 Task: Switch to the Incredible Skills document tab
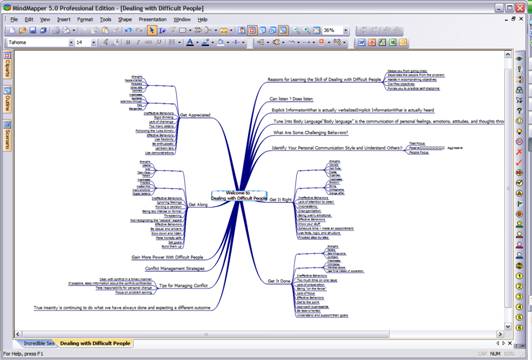(x=38, y=343)
